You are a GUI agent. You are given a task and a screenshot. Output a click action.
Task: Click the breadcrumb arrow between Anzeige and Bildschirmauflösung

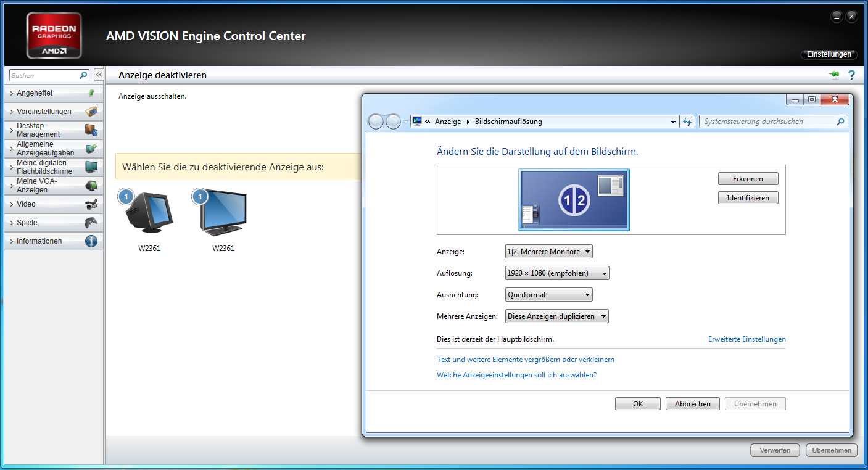[468, 122]
